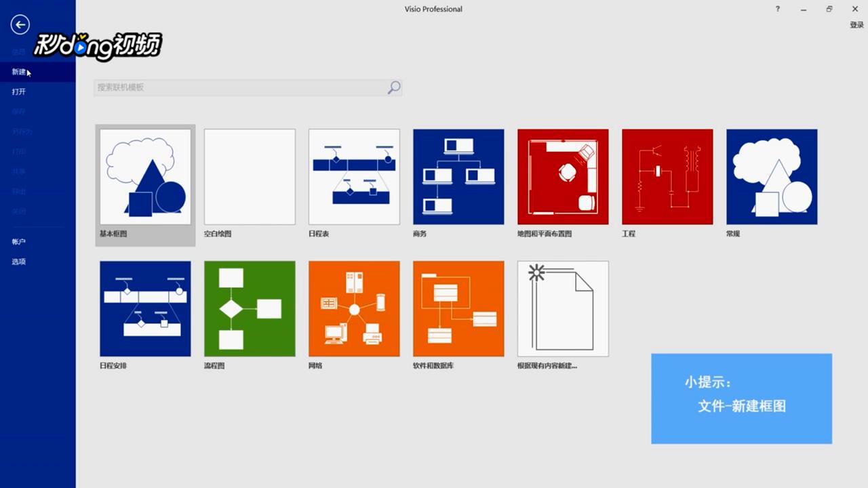Viewport: 868px width, 488px height.
Task: Minimize the Visio Professional window
Action: (x=803, y=9)
